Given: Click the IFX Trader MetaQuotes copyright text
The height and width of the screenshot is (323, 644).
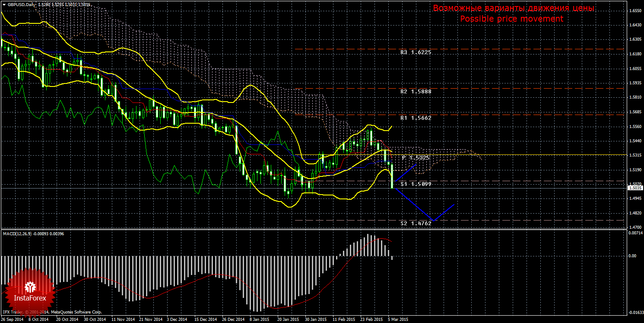Looking at the screenshot, I should tap(52, 312).
